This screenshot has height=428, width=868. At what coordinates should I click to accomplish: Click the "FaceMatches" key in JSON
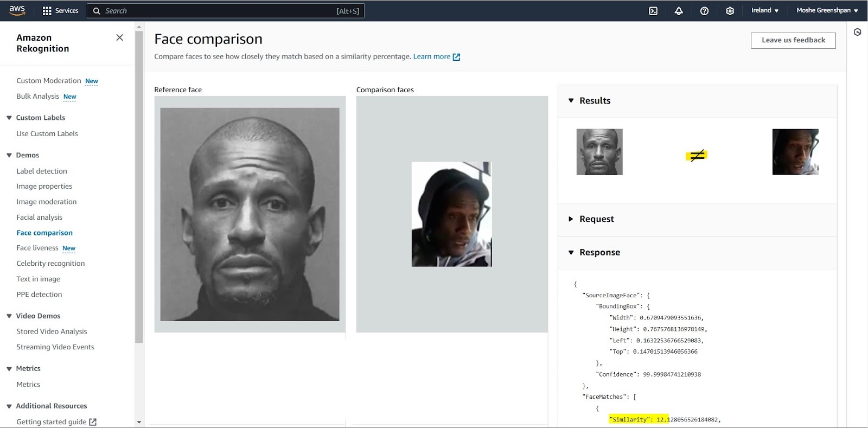(x=605, y=397)
